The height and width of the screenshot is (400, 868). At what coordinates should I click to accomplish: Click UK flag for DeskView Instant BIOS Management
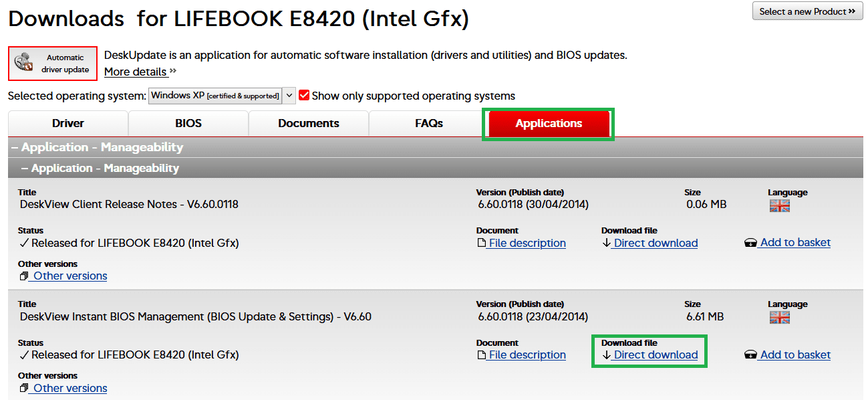tap(779, 317)
